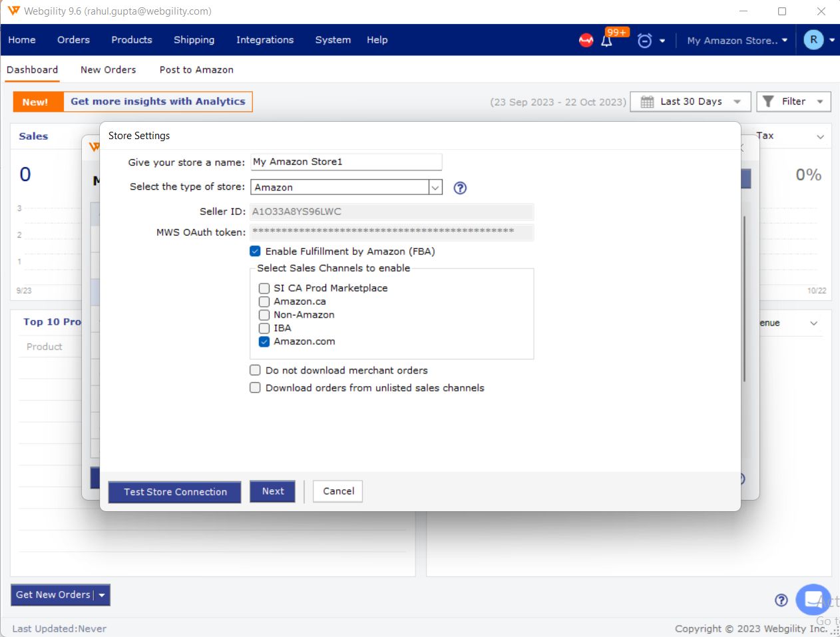Viewport: 840px width, 637px height.
Task: Click Get more insights with Analytics banner
Action: (x=158, y=101)
